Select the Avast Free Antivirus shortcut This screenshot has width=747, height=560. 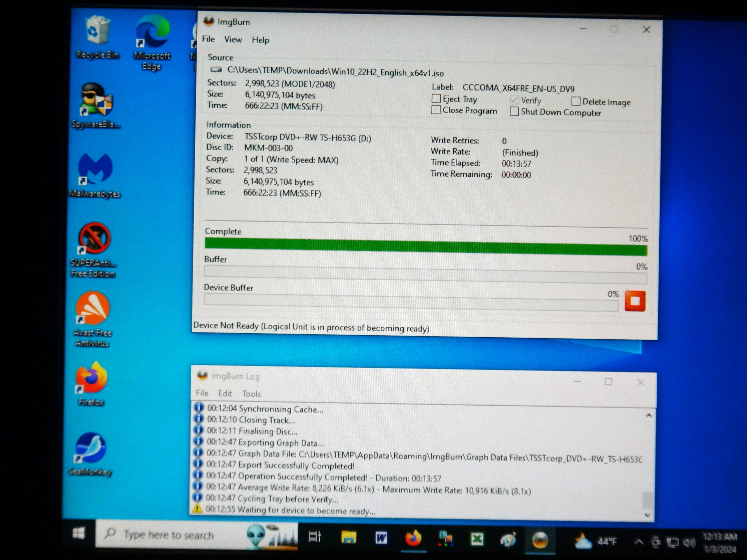click(x=92, y=319)
